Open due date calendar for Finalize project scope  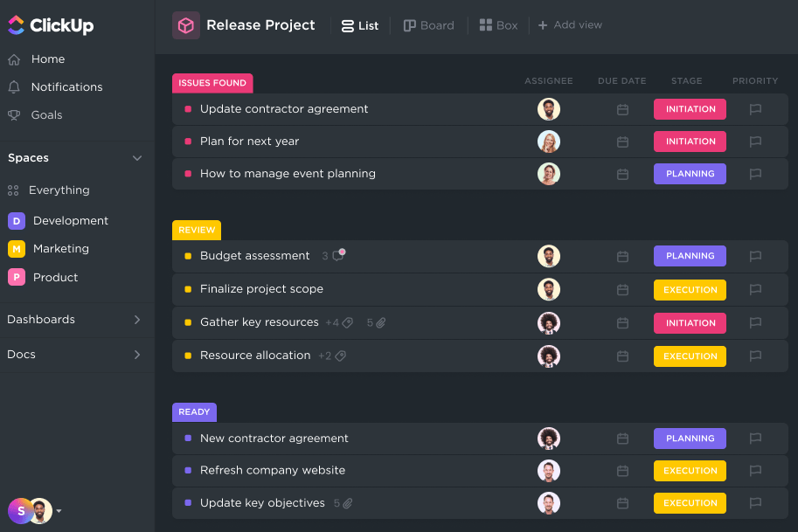[x=622, y=289]
